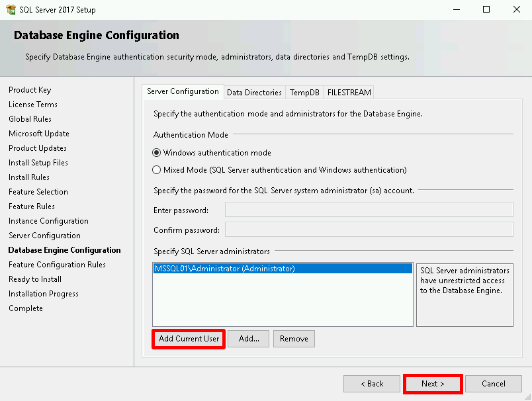Minimize the setup window
The width and height of the screenshot is (532, 401).
tap(456, 10)
